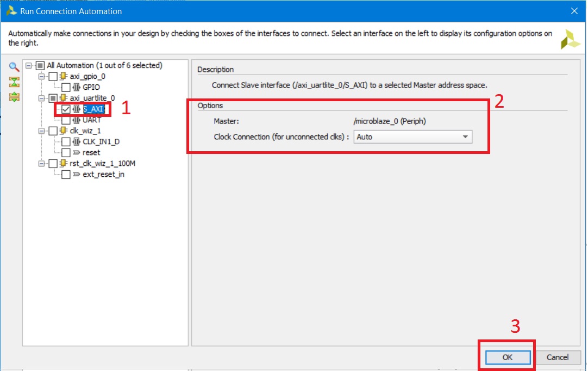
Task: Collapse the All Automation root node
Action: click(28, 65)
